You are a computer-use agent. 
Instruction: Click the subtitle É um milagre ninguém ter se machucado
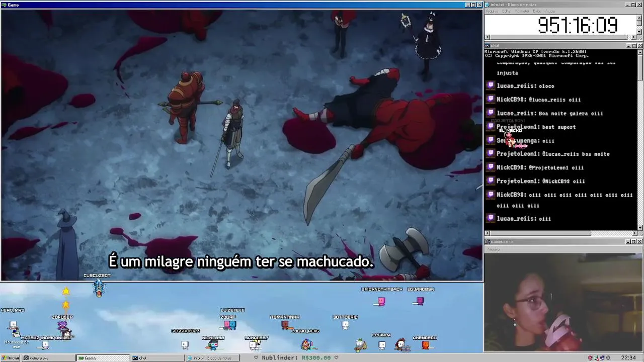click(x=241, y=262)
